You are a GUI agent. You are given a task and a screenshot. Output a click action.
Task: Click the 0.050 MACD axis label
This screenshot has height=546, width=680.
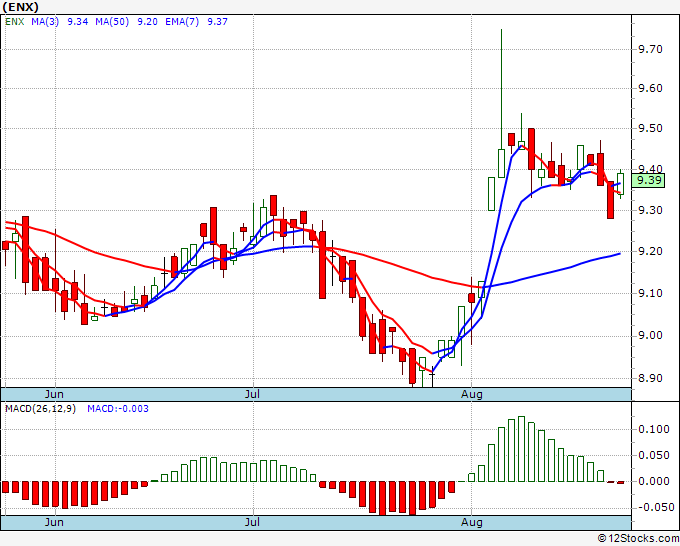click(x=654, y=455)
